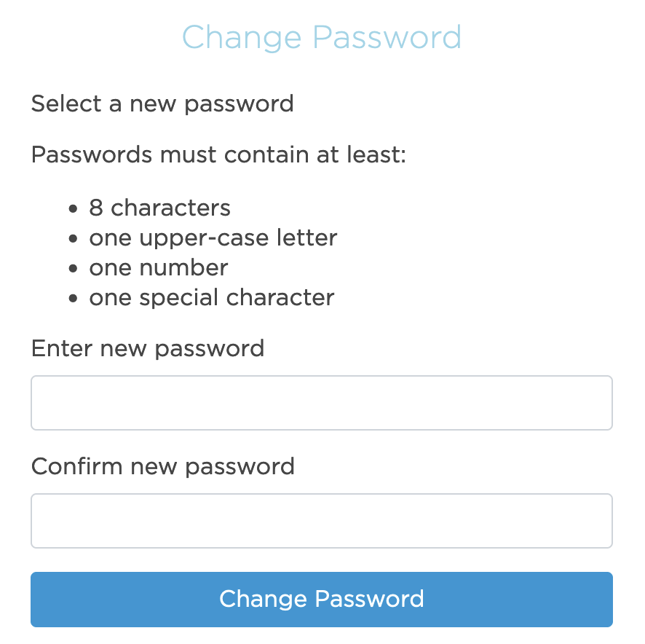
Task: Select the one special character requirement text
Action: [211, 298]
